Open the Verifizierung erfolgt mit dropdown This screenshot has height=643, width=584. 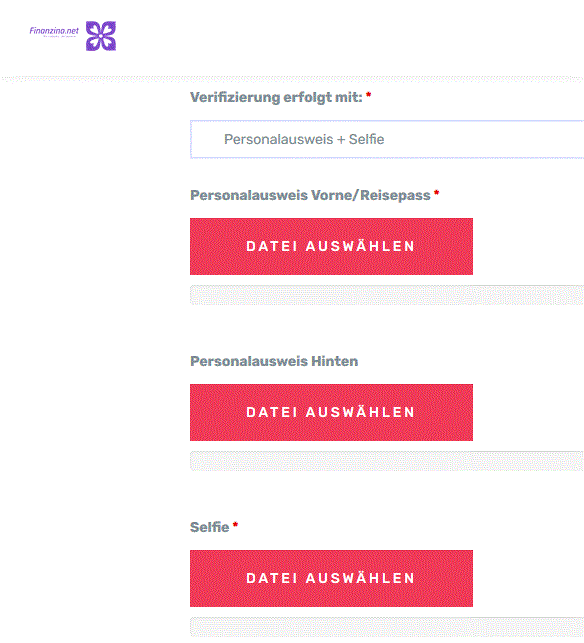(387, 139)
